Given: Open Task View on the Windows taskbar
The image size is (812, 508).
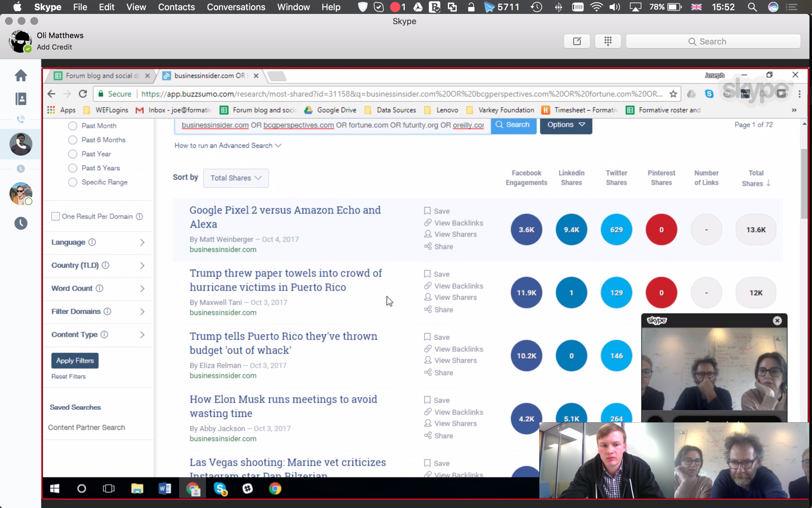Looking at the screenshot, I should point(108,488).
